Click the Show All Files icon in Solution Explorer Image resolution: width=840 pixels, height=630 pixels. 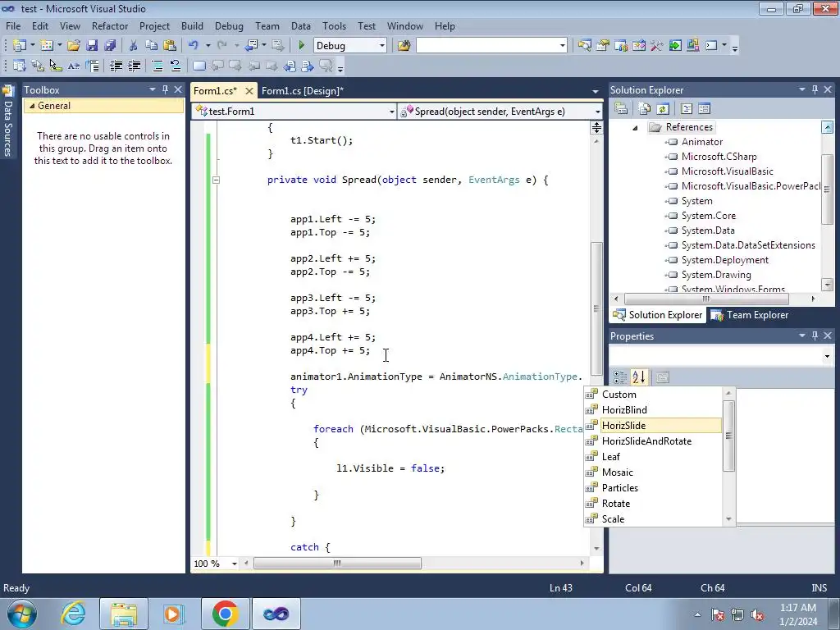pos(645,109)
